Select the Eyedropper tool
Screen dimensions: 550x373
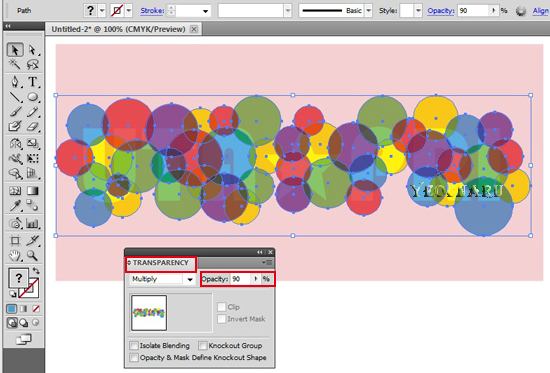click(15, 206)
